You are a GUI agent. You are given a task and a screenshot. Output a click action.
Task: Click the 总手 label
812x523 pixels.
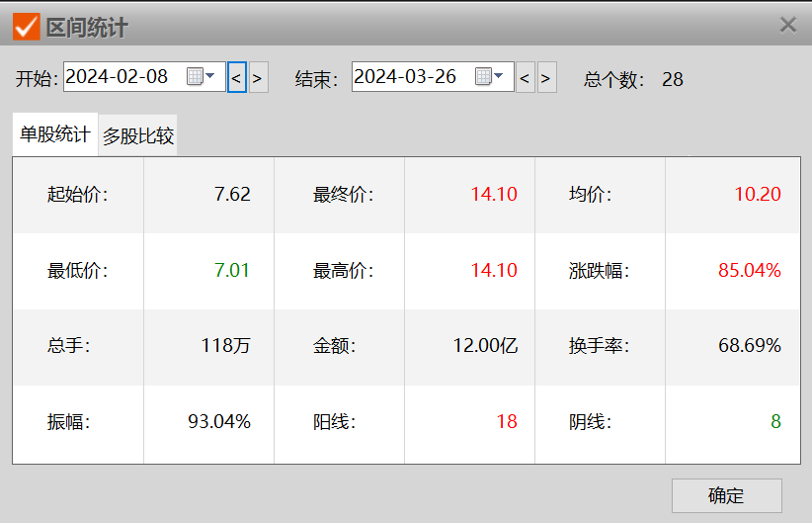[x=69, y=346]
